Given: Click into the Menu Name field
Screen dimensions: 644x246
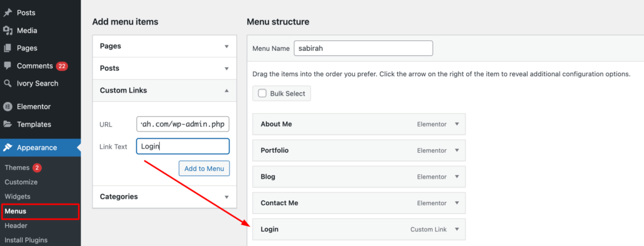Looking at the screenshot, I should point(364,48).
